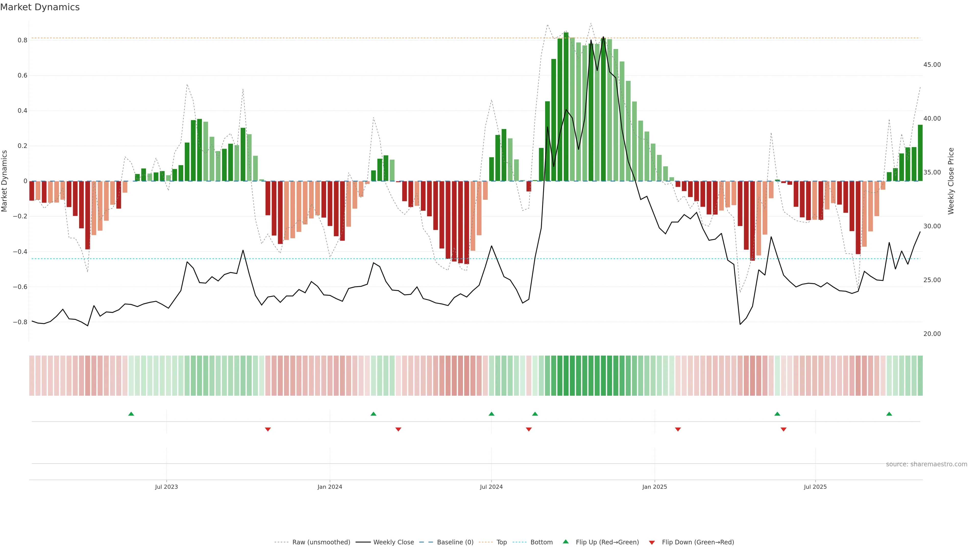Click the Top legend entry

click(501, 542)
